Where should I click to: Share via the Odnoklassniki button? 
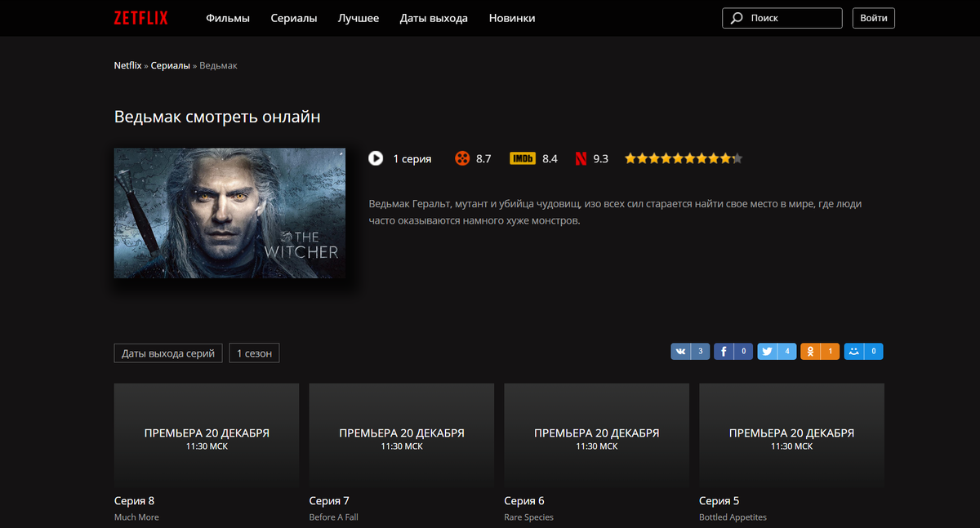820,352
